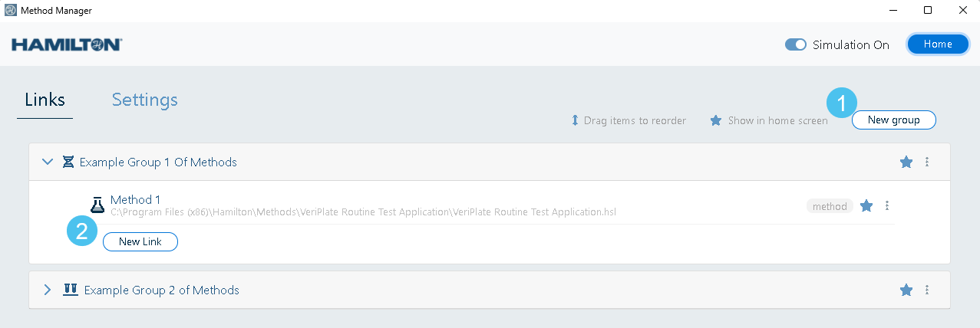Screen dimensions: 980x328
Task: Click the flask icon next to Method 1
Action: pyautogui.click(x=97, y=205)
